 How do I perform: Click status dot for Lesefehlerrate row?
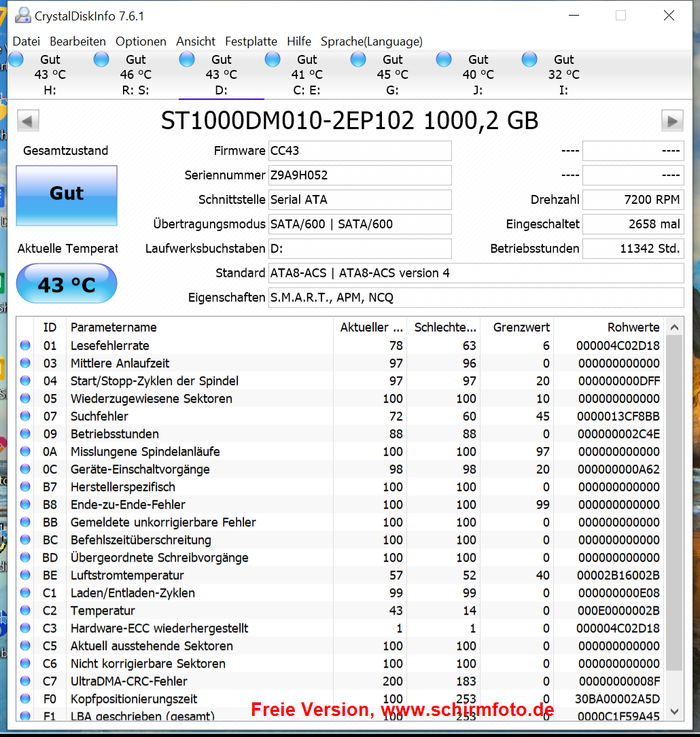pos(25,346)
